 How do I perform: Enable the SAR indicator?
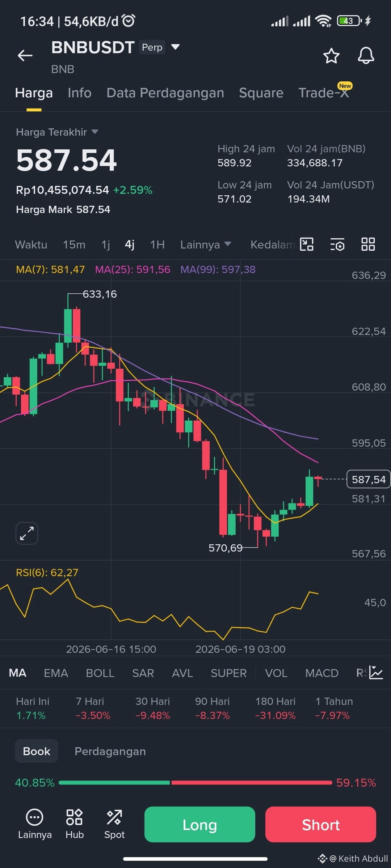pyautogui.click(x=143, y=673)
